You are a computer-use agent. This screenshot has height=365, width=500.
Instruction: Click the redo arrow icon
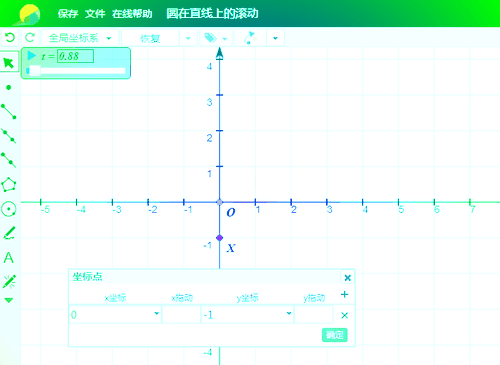click(x=30, y=37)
